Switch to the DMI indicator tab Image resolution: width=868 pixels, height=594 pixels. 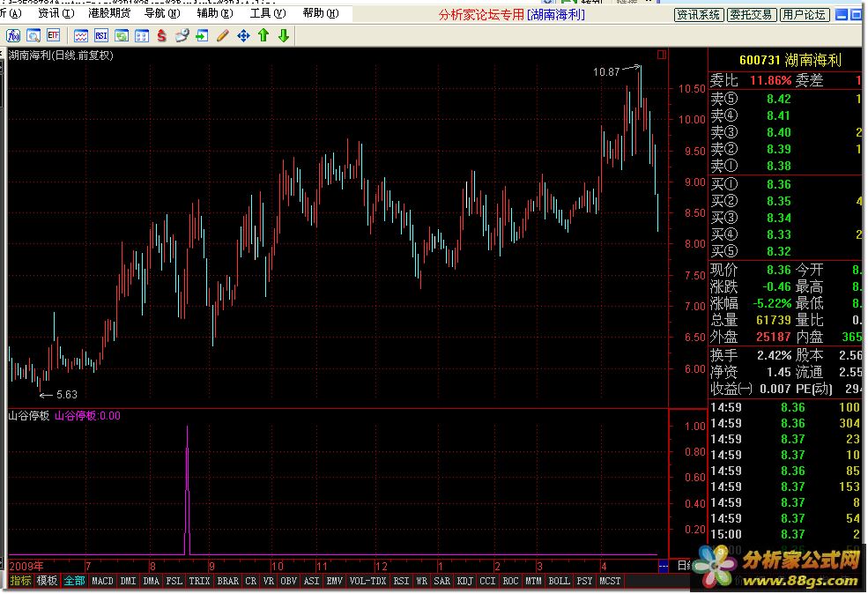[x=128, y=581]
